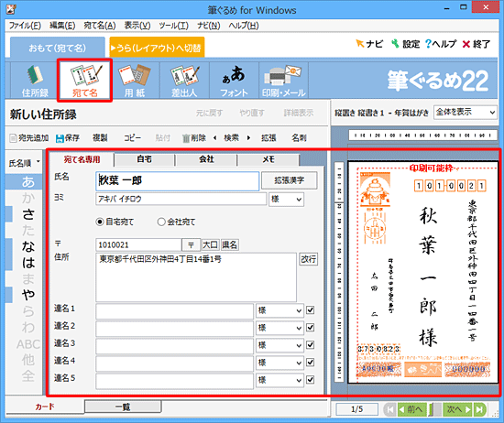Open the 連名3 honorific dropdown
504x423 pixels.
(x=279, y=345)
